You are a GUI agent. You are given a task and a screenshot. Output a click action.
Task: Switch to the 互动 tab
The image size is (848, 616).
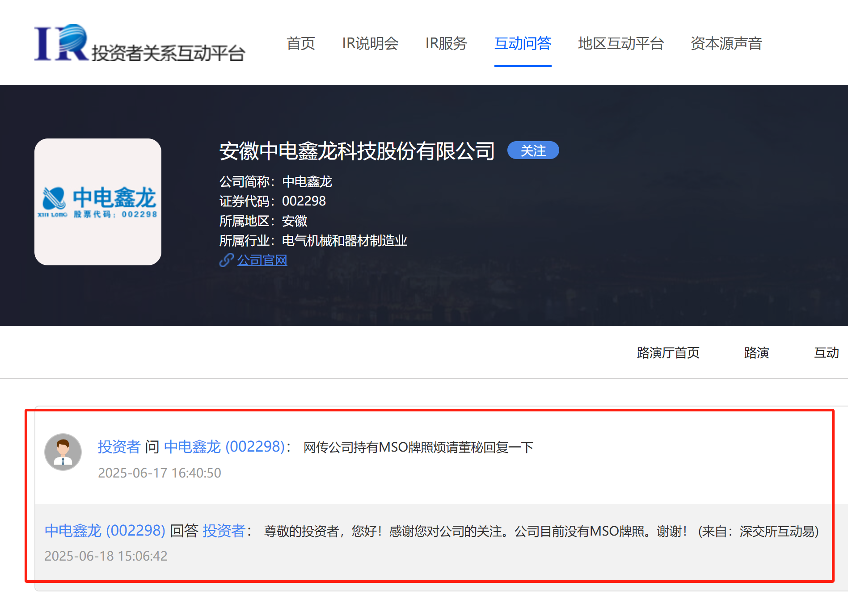[826, 353]
